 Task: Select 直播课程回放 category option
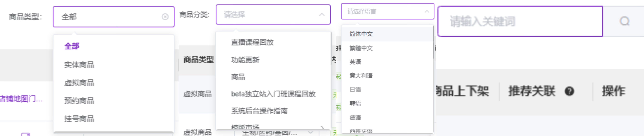pyautogui.click(x=252, y=42)
